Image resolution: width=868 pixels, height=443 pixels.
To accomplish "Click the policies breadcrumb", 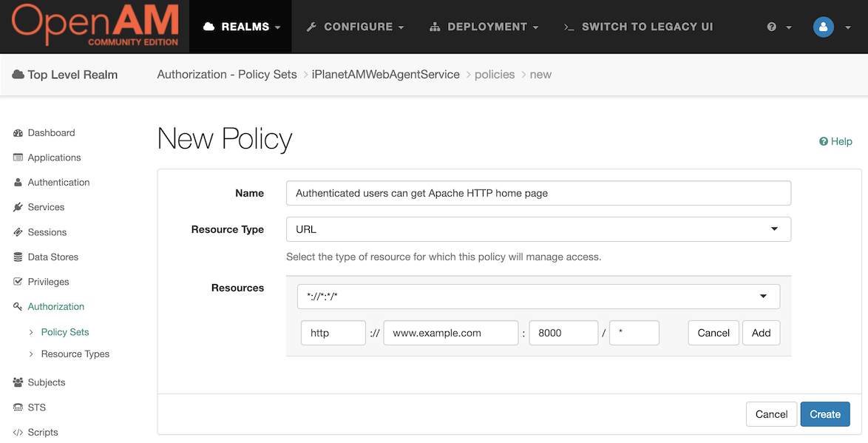I will point(495,74).
